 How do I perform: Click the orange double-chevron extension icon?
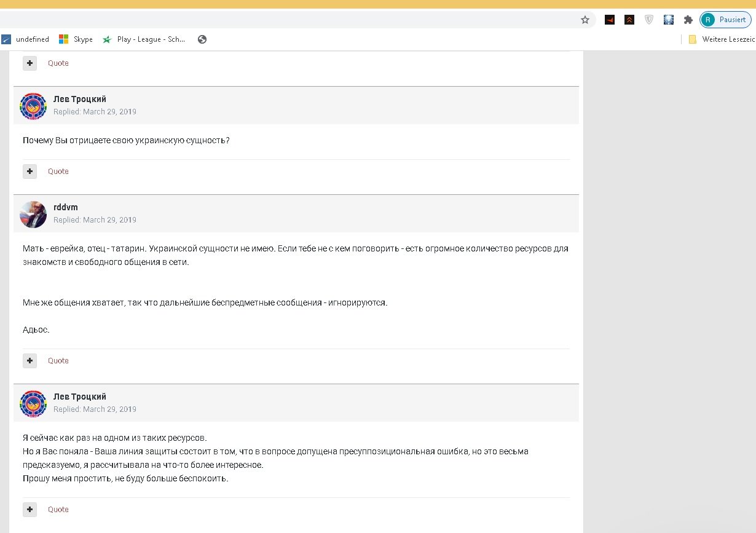(x=629, y=20)
